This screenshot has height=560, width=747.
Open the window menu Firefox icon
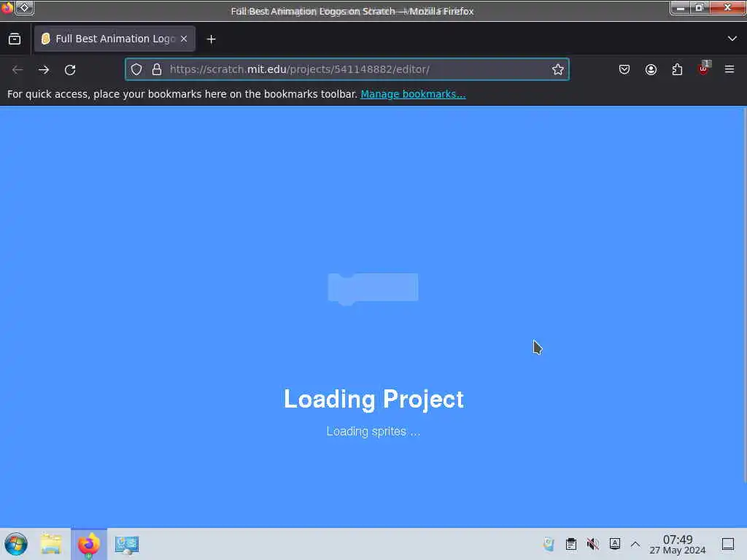(x=7, y=7)
